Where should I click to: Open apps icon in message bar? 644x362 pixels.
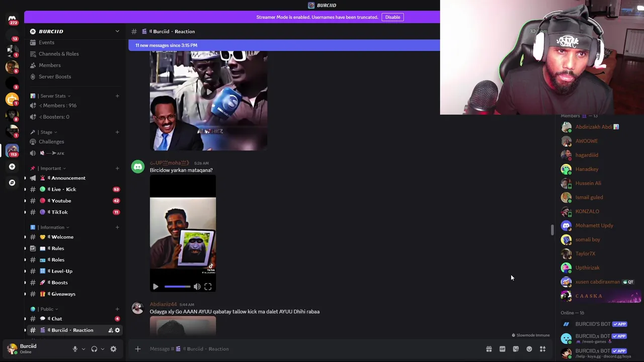[543, 349]
